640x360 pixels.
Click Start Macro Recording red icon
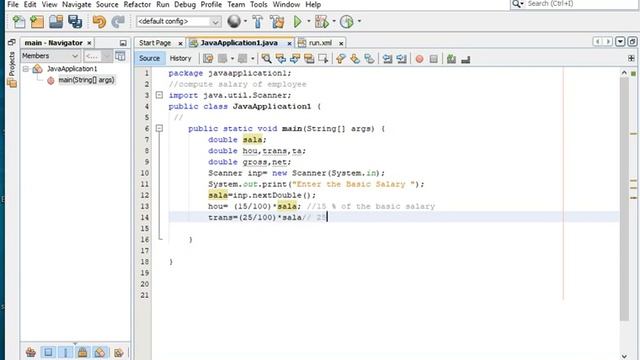point(419,59)
